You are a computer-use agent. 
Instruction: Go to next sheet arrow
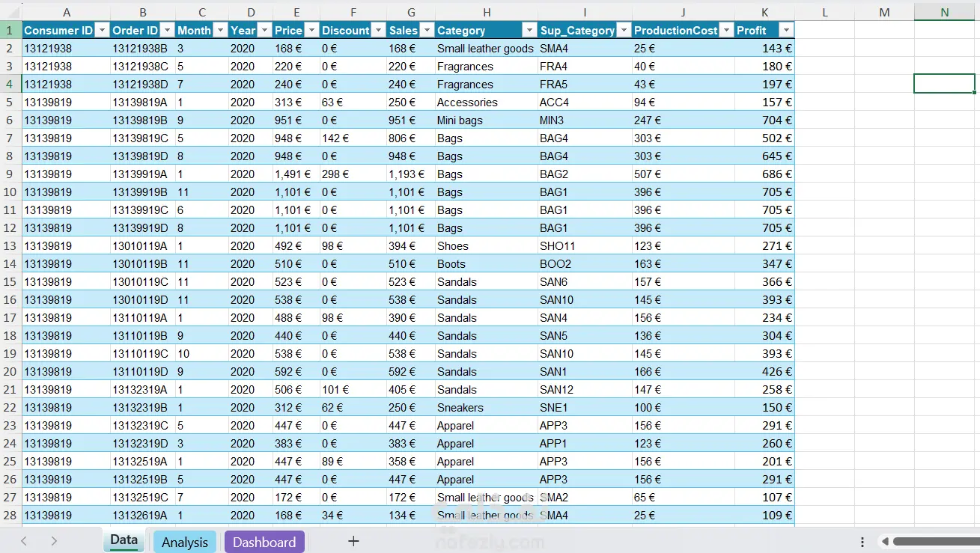click(54, 541)
